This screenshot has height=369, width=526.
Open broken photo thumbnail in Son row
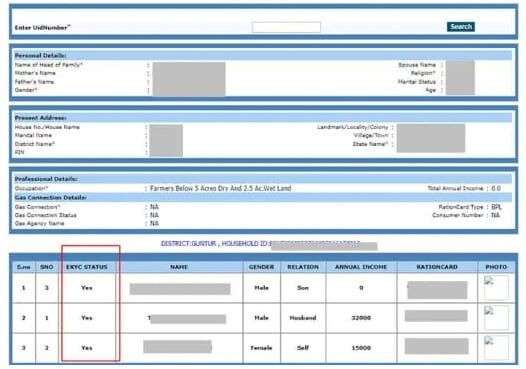(496, 287)
